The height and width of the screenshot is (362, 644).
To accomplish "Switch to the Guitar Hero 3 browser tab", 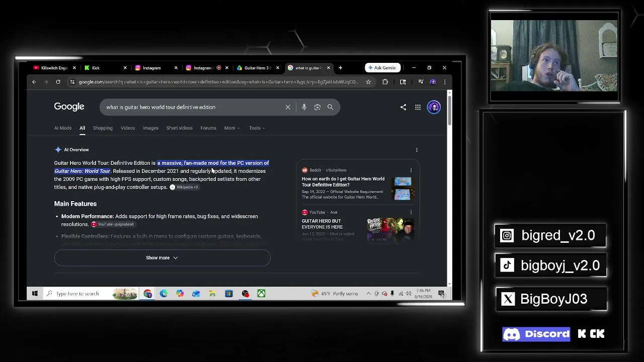I will tap(256, 68).
